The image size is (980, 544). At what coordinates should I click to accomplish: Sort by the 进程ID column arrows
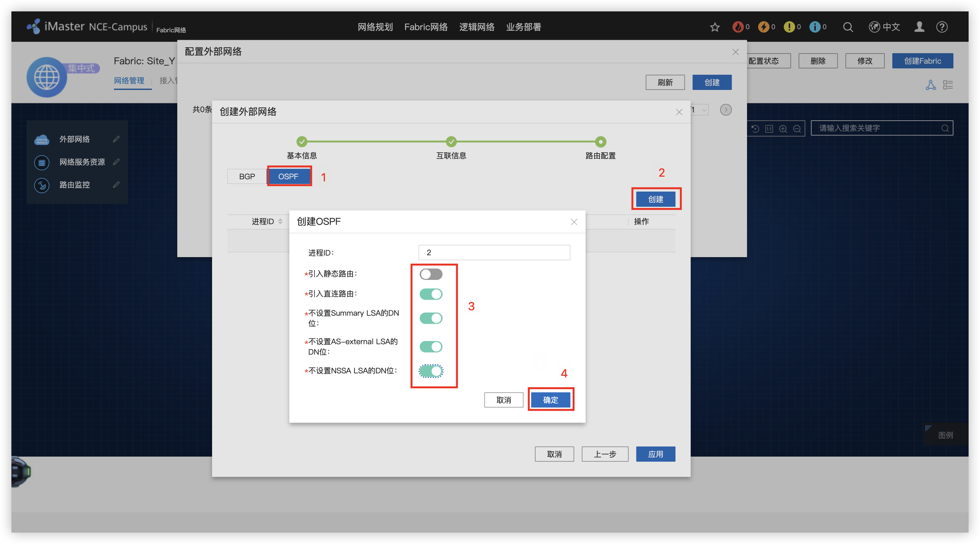280,221
